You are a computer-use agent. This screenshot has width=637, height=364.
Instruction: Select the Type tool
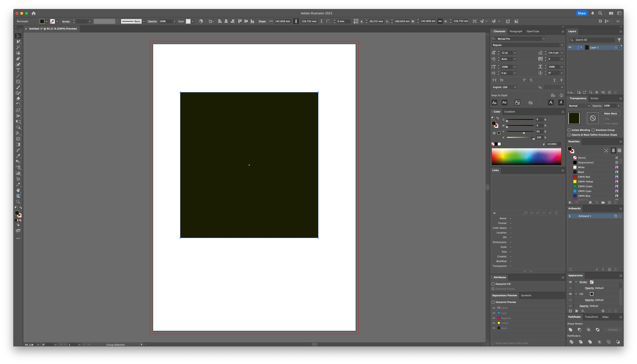pyautogui.click(x=18, y=70)
